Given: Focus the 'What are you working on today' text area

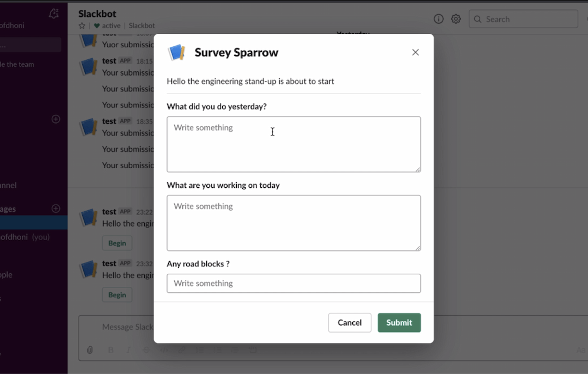Looking at the screenshot, I should coord(293,223).
